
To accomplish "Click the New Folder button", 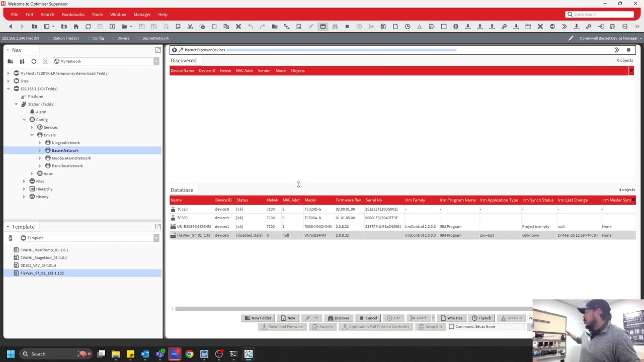I will coord(258,318).
